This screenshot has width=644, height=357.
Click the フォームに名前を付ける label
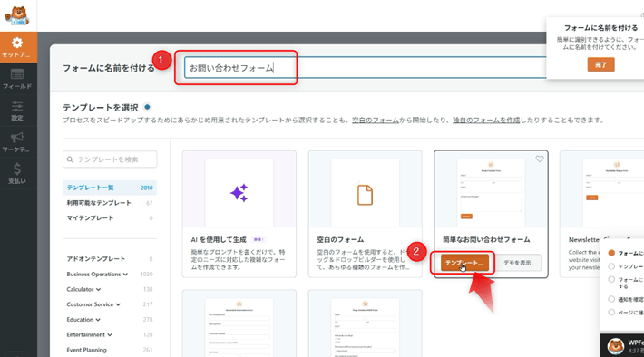[109, 68]
